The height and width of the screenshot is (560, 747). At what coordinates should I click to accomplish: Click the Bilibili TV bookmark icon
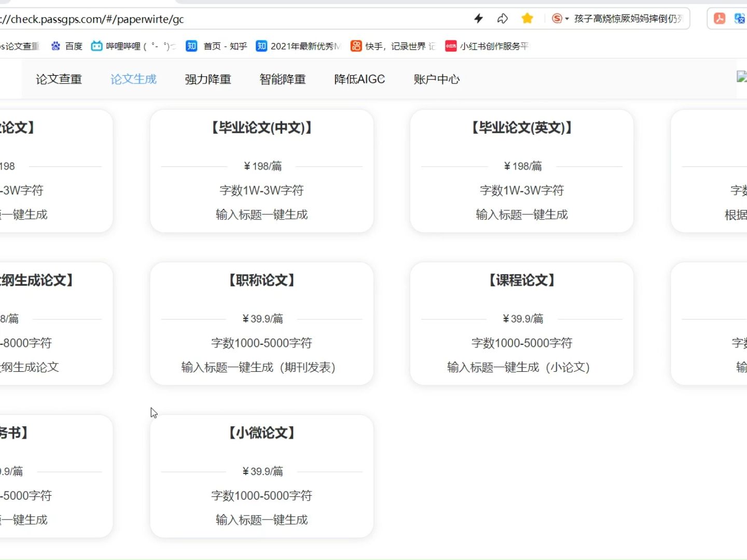click(96, 46)
